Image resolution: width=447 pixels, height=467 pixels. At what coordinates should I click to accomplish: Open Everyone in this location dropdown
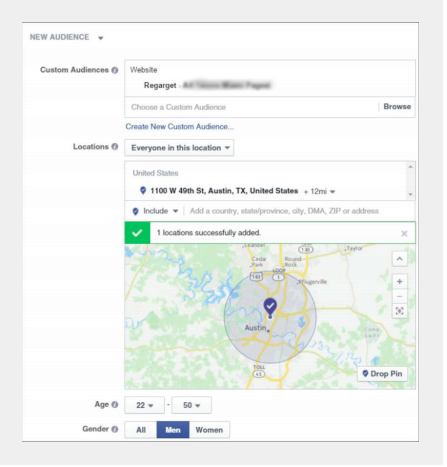(x=179, y=148)
